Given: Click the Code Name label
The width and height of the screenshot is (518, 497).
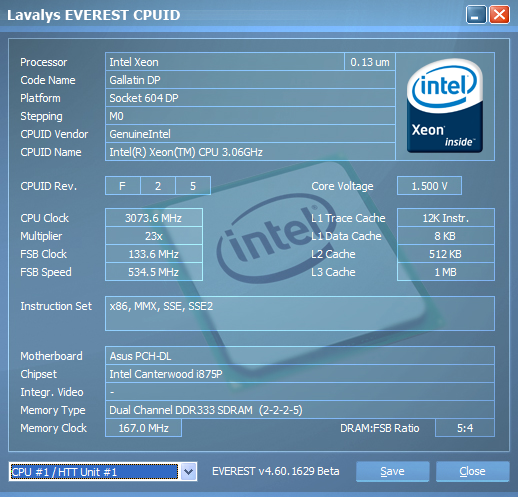Looking at the screenshot, I should coord(48,80).
